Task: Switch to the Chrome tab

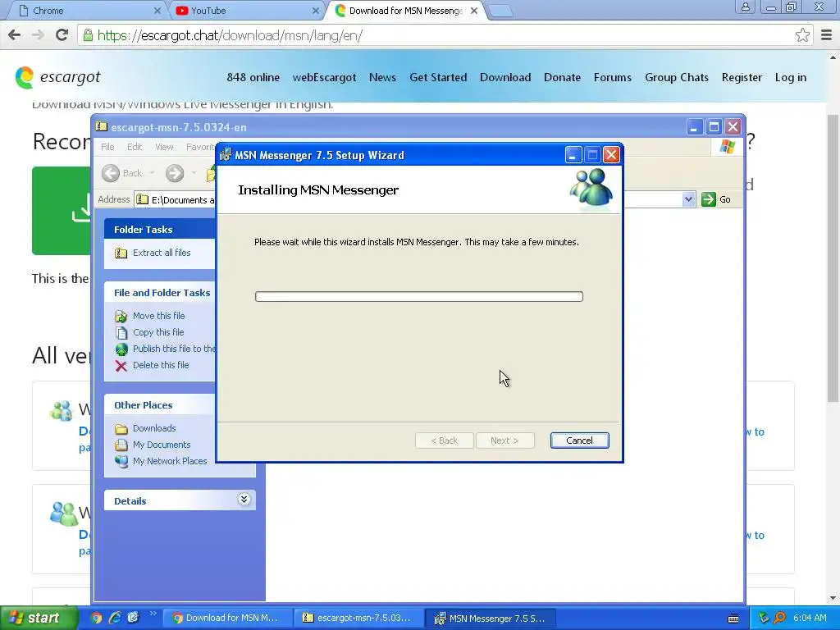Action: (x=89, y=10)
